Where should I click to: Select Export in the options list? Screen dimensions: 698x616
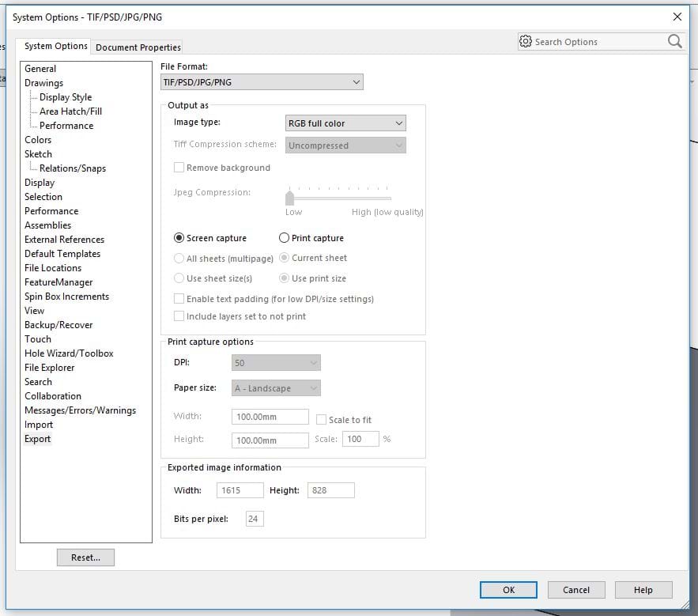[37, 439]
